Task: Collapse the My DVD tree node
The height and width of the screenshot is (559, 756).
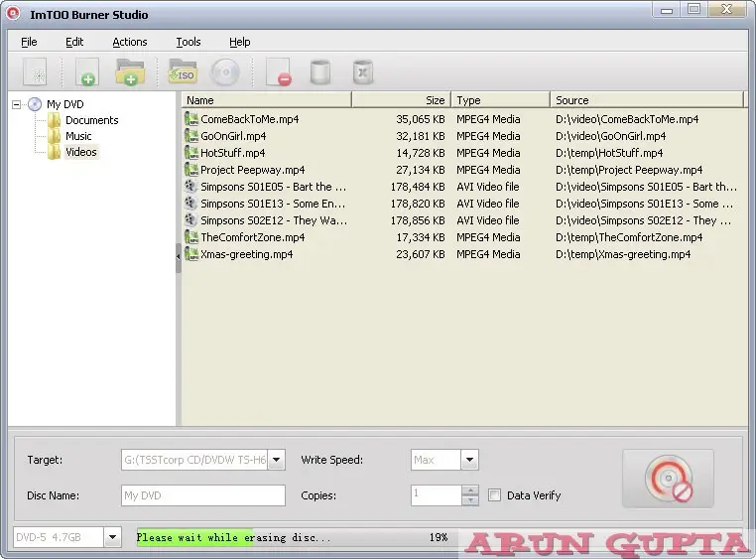Action: [17, 104]
